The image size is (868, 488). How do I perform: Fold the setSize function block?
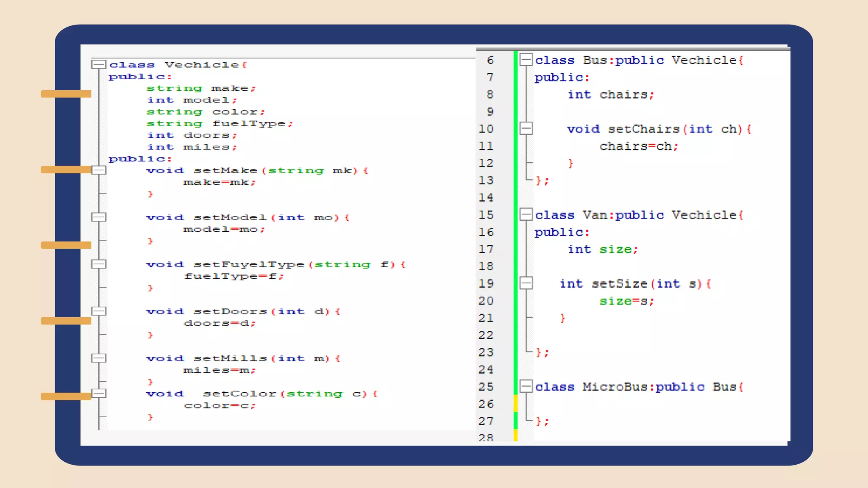[x=526, y=283]
